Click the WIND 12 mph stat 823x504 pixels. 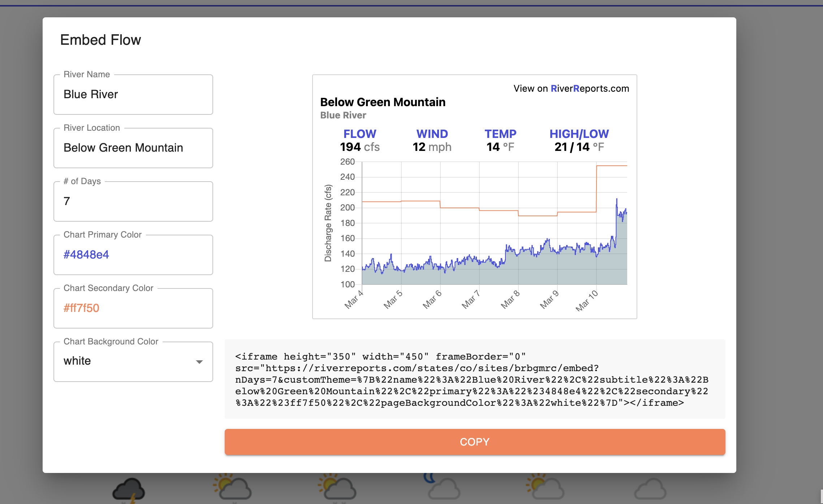click(x=432, y=140)
